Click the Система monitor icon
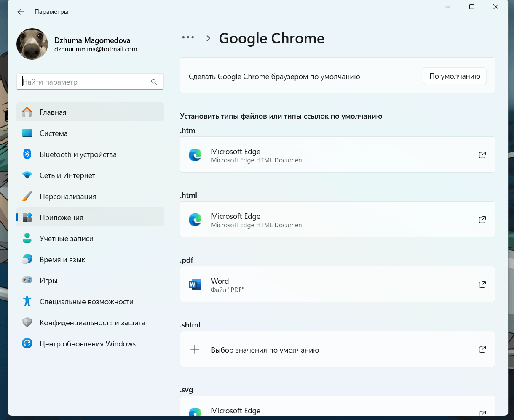514x420 pixels. 27,133
